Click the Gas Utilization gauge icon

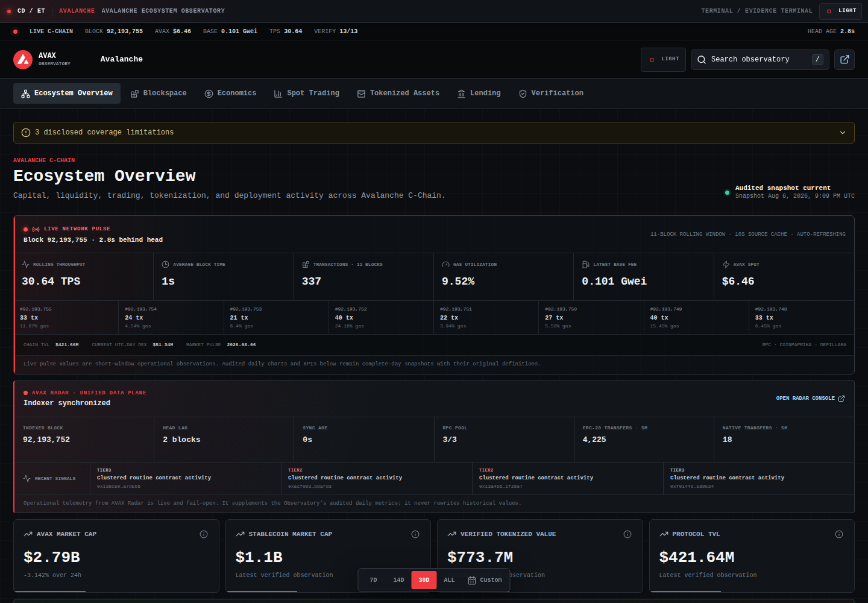click(x=445, y=264)
